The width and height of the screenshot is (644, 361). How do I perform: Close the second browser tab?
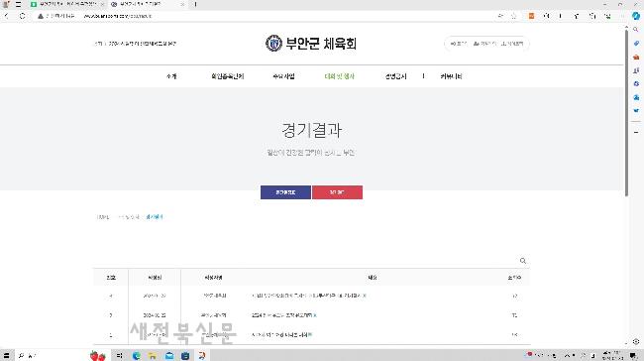click(x=182, y=4)
